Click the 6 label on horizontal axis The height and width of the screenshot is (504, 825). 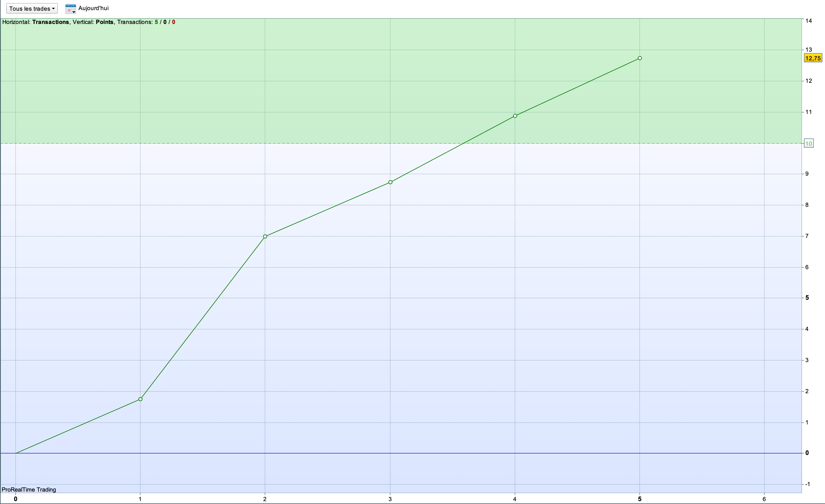(x=764, y=499)
